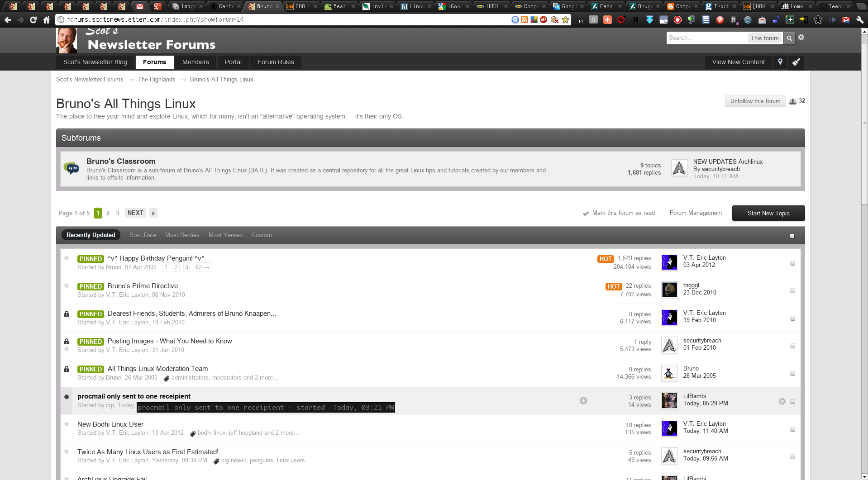This screenshot has width=868, height=480.
Task: Sort topics by Most Replies
Action: (182, 235)
